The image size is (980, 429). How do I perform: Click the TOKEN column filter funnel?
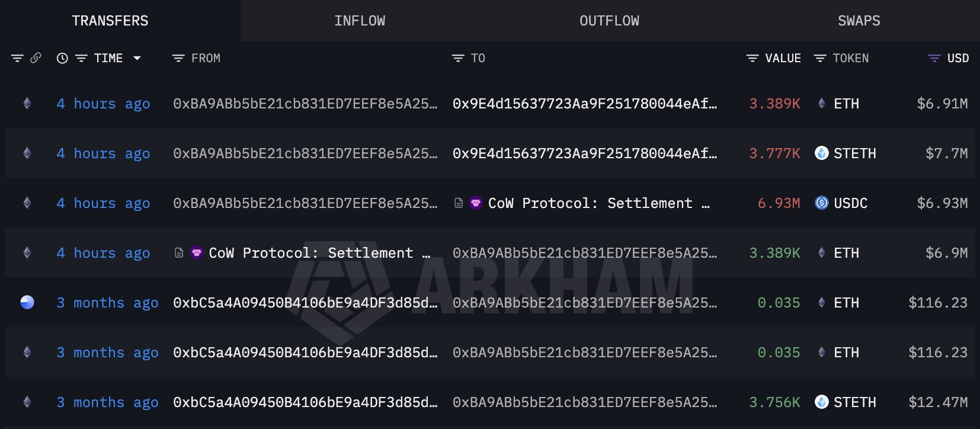click(x=819, y=58)
